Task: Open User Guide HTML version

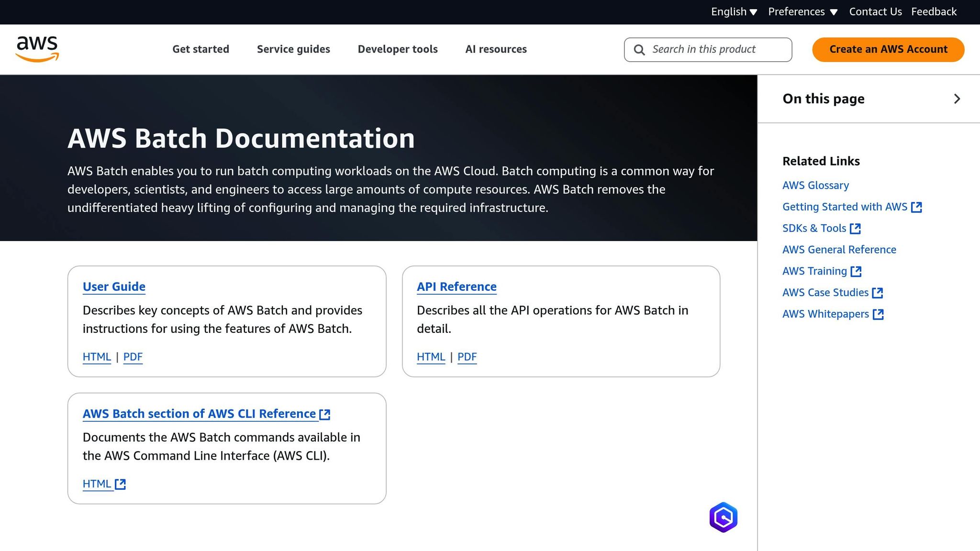Action: point(97,357)
